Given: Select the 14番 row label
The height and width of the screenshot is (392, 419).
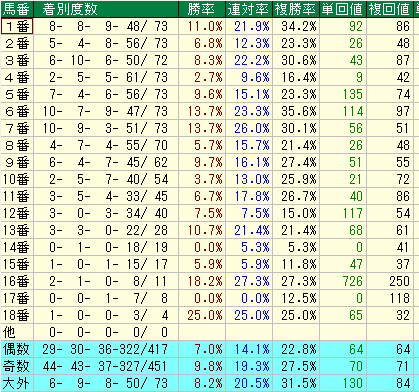Looking at the screenshot, I should [x=16, y=247].
